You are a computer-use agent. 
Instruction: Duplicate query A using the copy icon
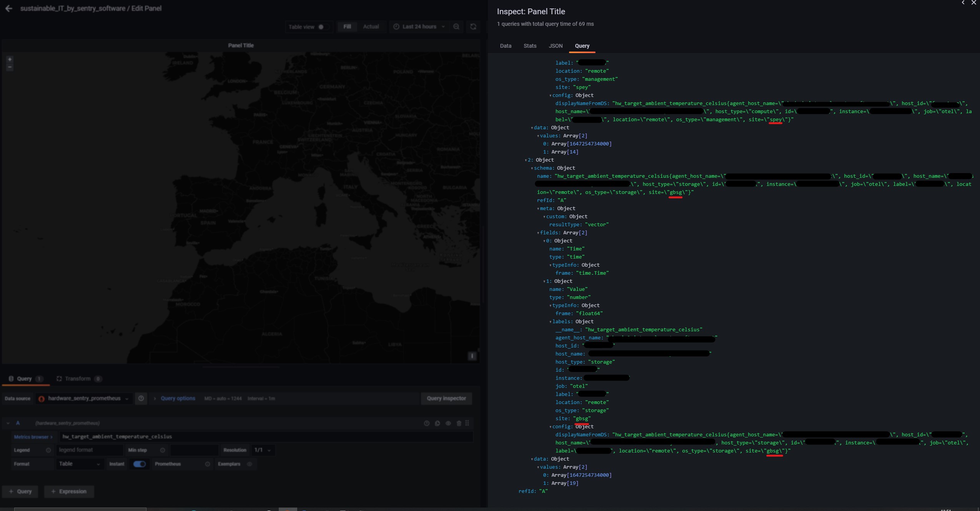click(437, 423)
